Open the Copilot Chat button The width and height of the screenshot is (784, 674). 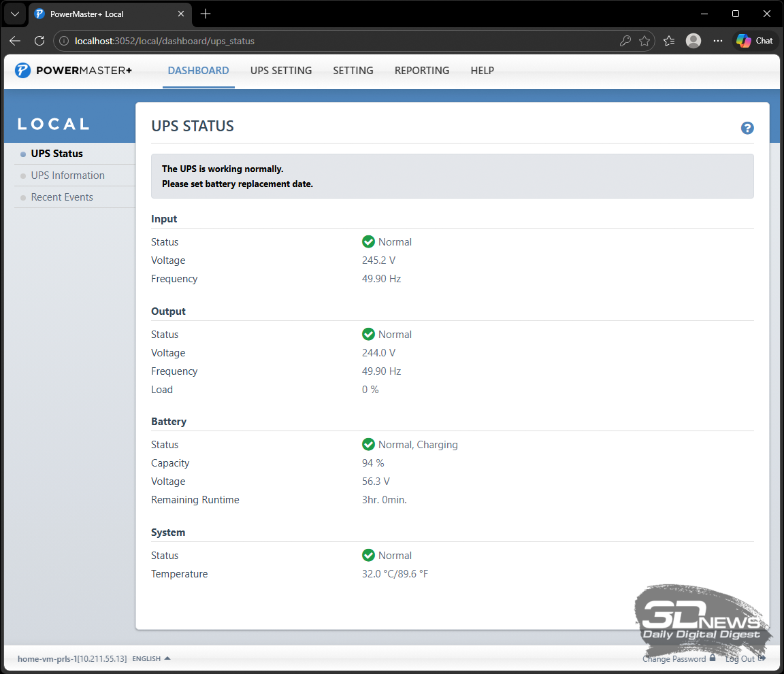pos(755,41)
